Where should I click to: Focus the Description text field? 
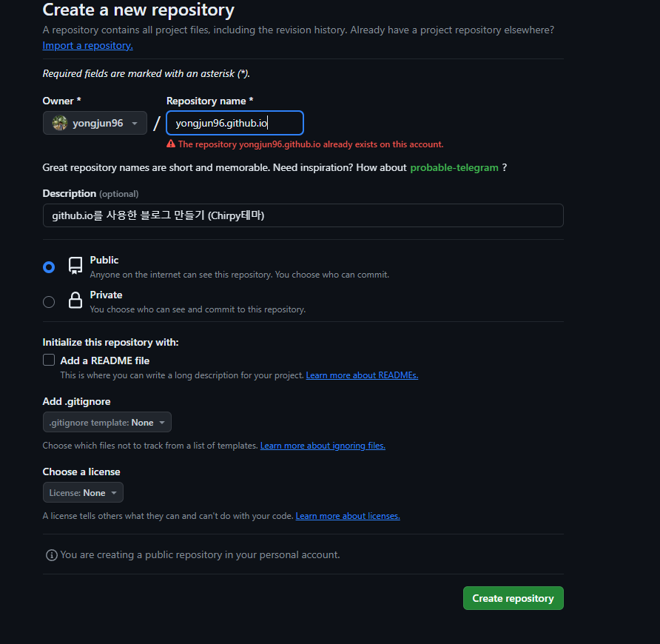click(x=303, y=215)
